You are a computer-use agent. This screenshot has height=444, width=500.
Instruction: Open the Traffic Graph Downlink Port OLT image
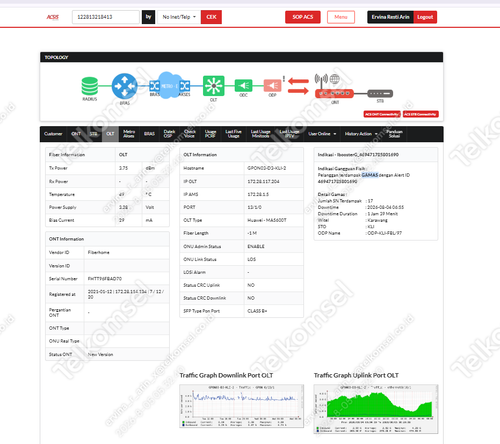pos(242,406)
